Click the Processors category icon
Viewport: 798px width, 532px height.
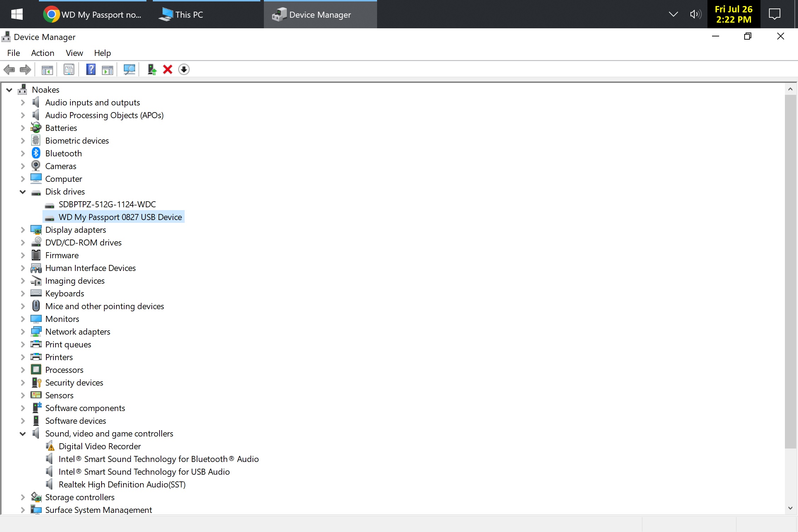(x=36, y=370)
